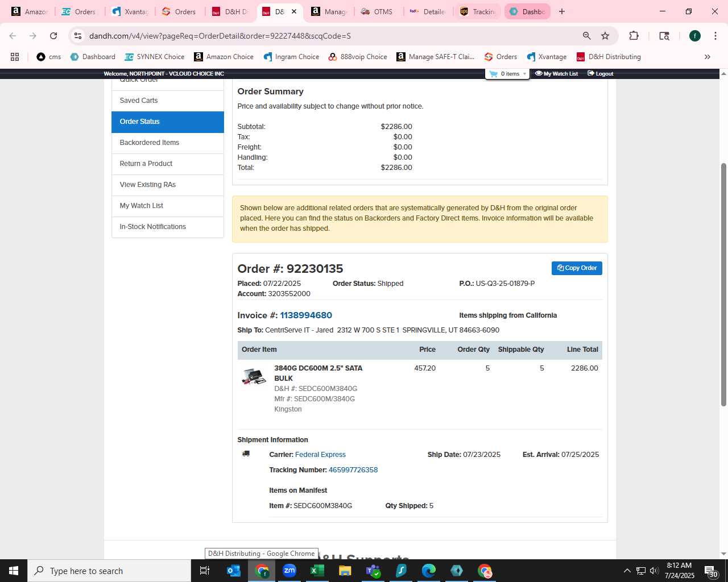Click the page vertical scrollbar
The width and height of the screenshot is (728, 582).
pyautogui.click(x=723, y=284)
